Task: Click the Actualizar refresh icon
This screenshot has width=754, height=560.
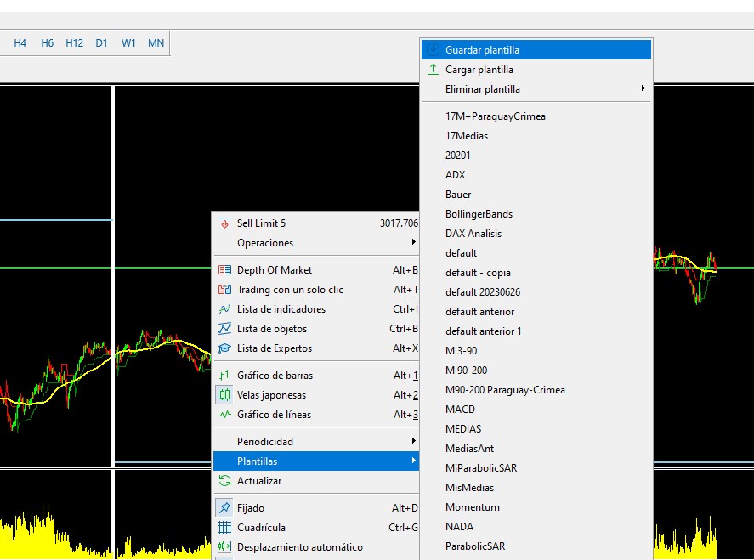Action: pos(224,481)
